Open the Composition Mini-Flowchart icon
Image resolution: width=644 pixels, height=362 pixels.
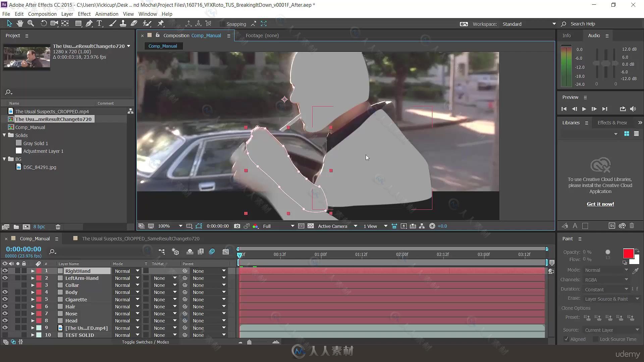point(162,252)
